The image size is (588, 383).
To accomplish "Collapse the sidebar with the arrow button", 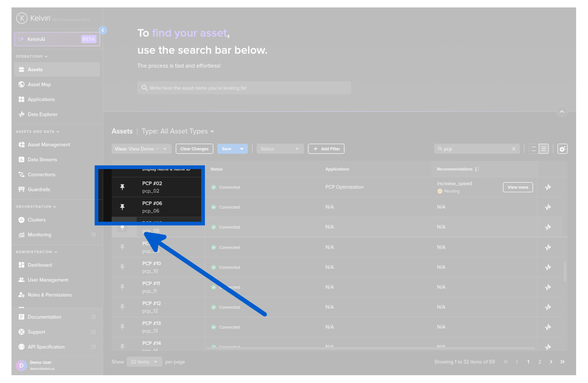I will coord(103,30).
